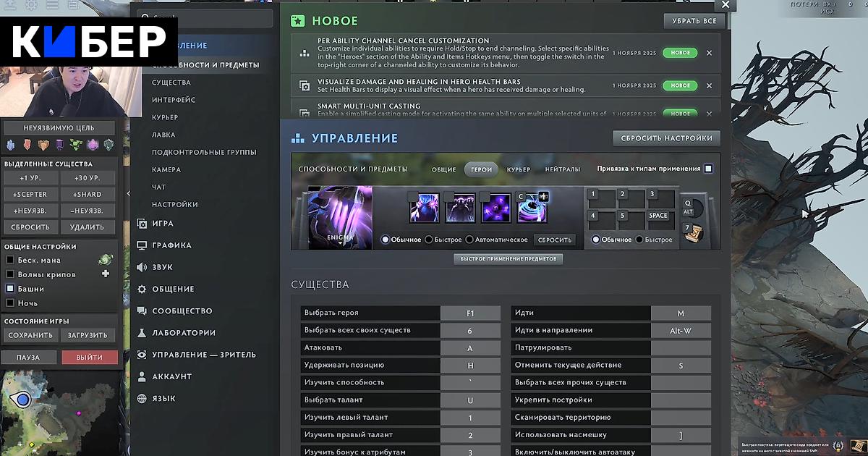Open the Камера settings submenu
The width and height of the screenshot is (868, 456).
coord(166,169)
